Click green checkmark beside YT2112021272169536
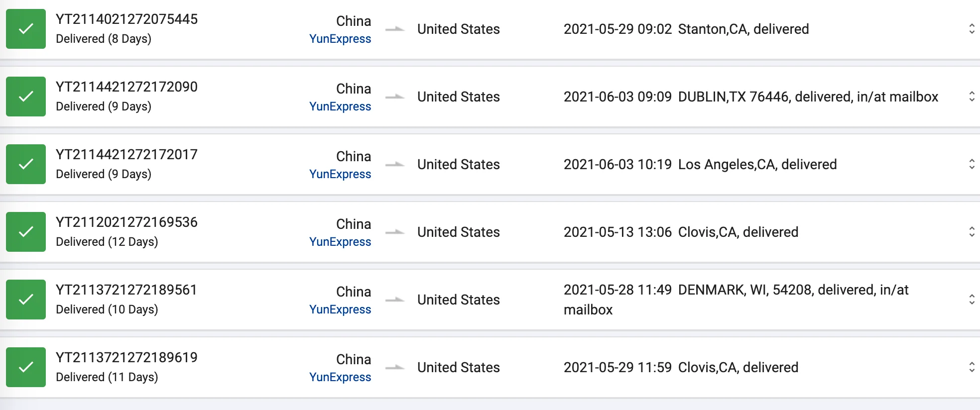 point(26,232)
